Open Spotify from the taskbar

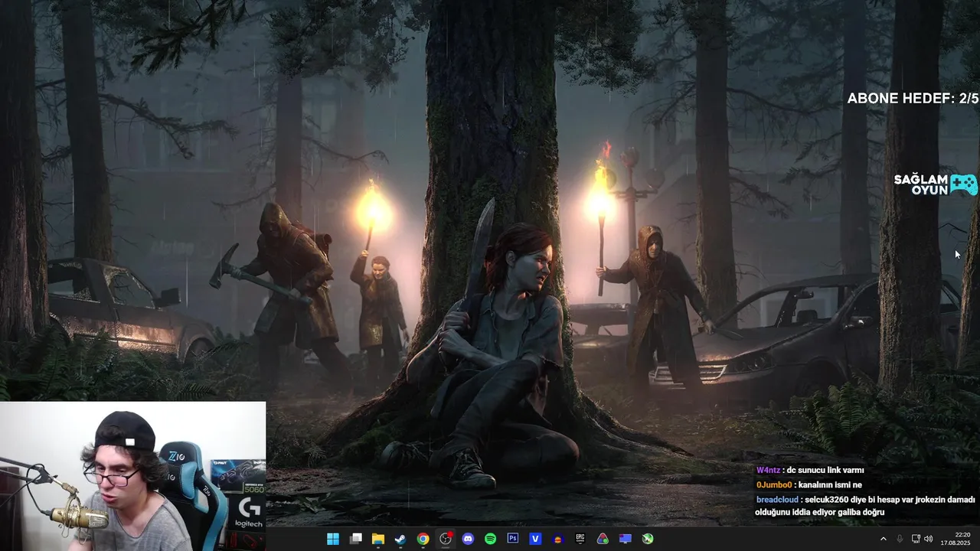(x=490, y=539)
